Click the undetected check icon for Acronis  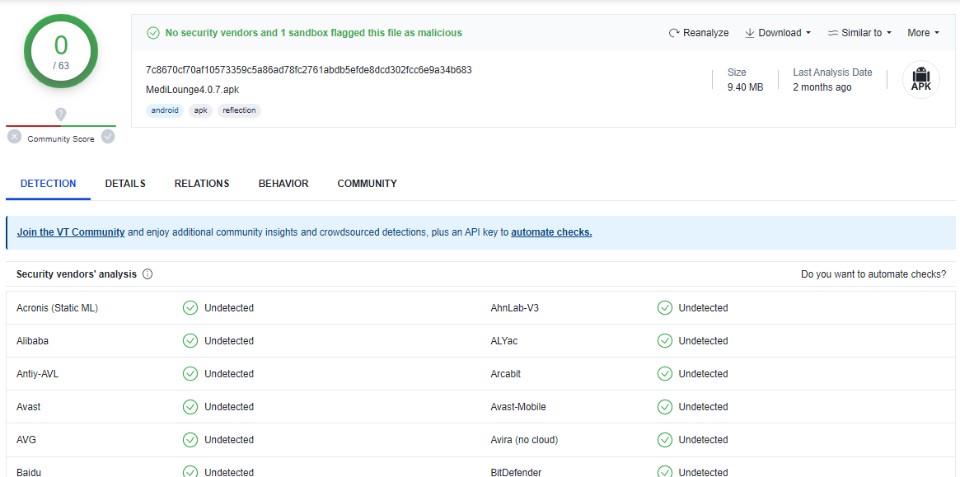(x=190, y=308)
